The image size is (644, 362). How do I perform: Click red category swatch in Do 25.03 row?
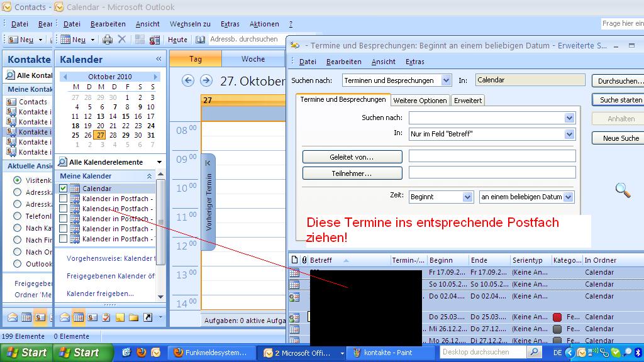pyautogui.click(x=557, y=317)
